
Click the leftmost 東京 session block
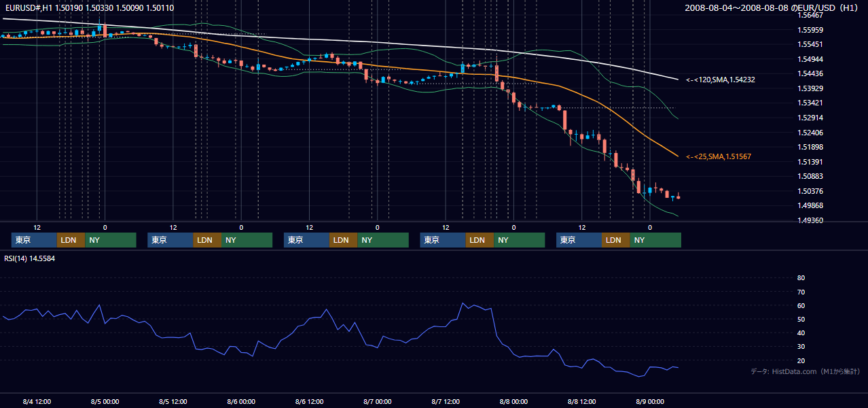click(34, 240)
